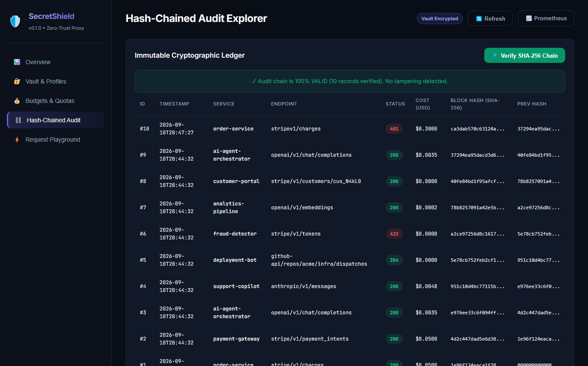
Task: Click the Vault & Profiles lock icon
Action: (17, 81)
